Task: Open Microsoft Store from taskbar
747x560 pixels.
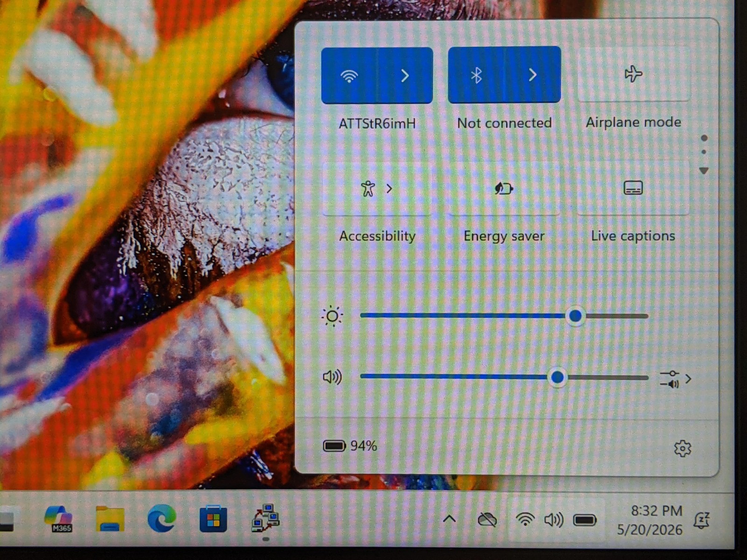Action: (213, 518)
